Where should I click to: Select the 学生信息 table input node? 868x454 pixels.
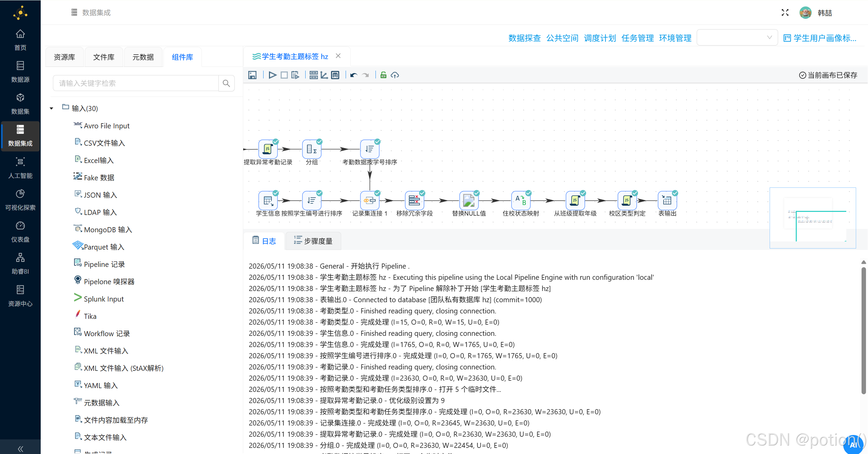coord(268,200)
